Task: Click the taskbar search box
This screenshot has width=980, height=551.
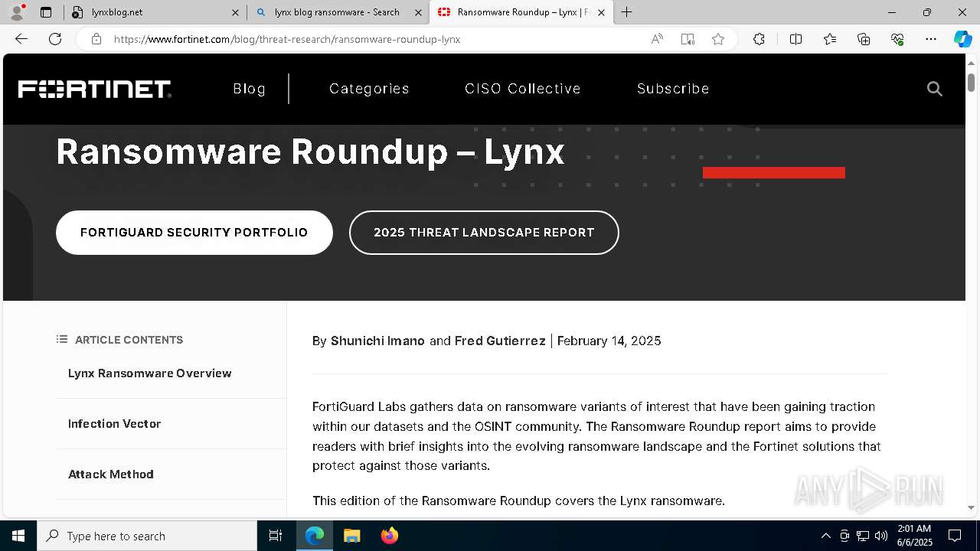Action: [147, 536]
